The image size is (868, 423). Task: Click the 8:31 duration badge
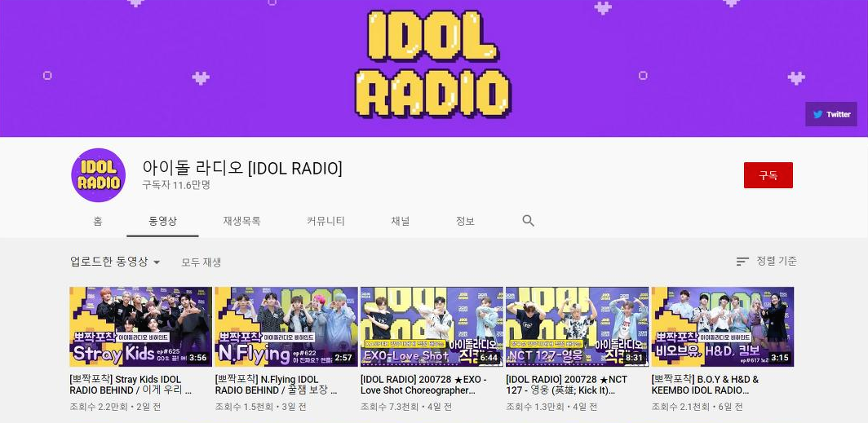[635, 358]
